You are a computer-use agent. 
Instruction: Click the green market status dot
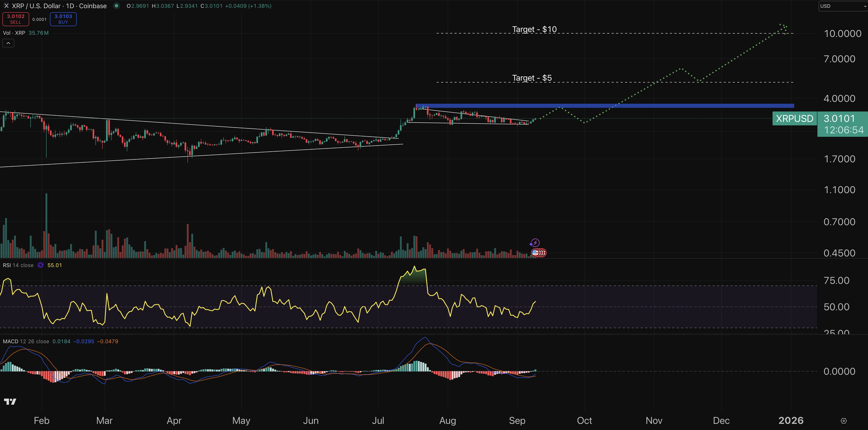[116, 6]
